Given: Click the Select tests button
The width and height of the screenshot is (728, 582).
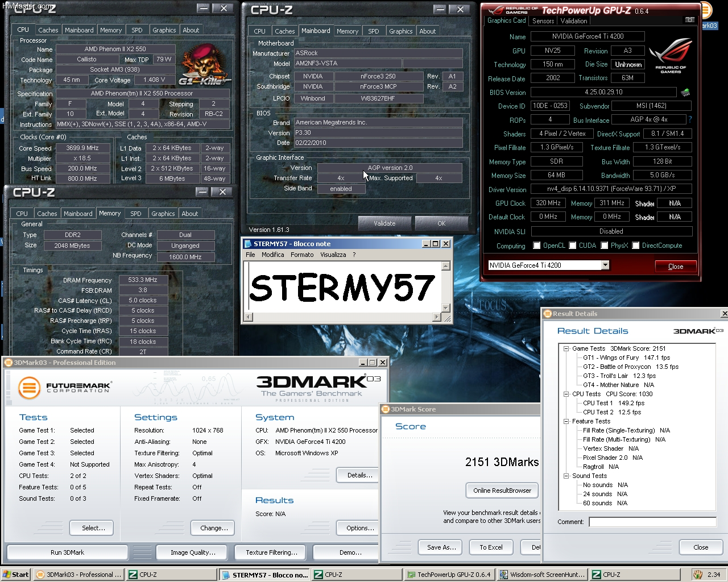Looking at the screenshot, I should (x=92, y=528).
